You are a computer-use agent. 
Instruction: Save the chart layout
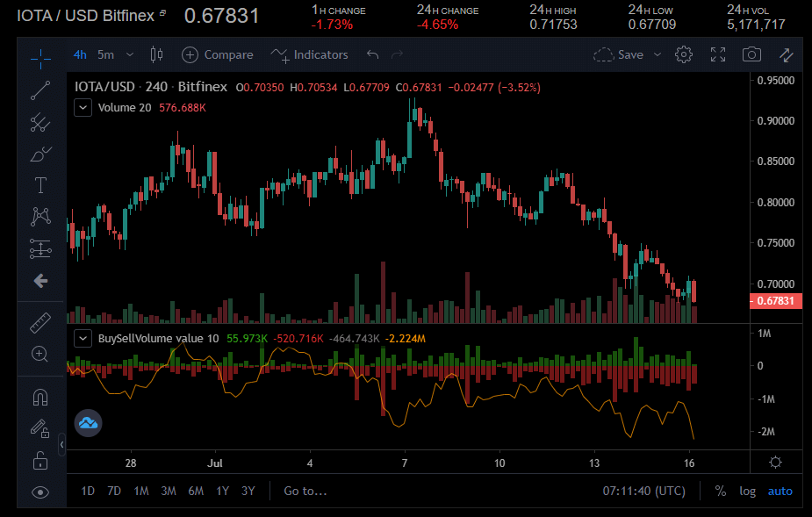tap(619, 54)
